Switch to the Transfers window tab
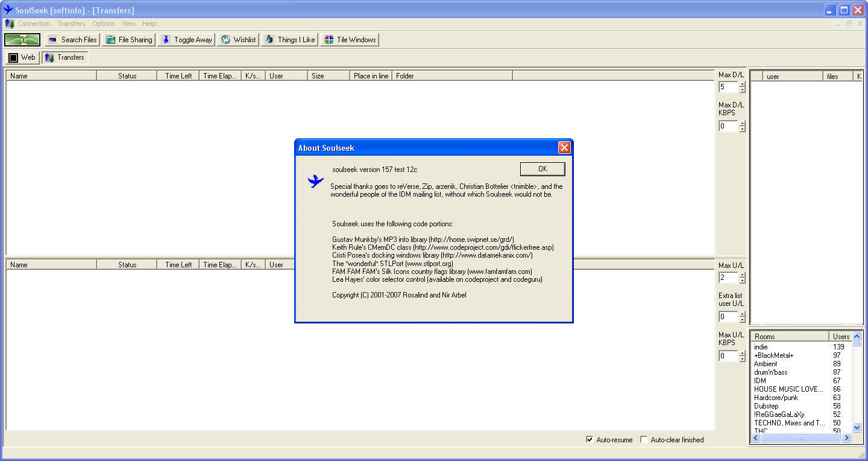The height and width of the screenshot is (461, 868). point(64,57)
